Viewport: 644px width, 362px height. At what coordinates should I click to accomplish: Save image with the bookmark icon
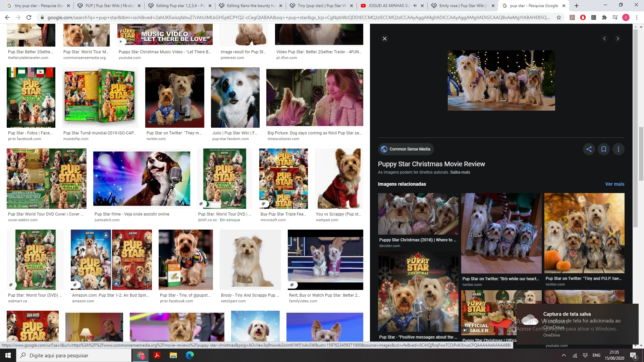click(604, 149)
